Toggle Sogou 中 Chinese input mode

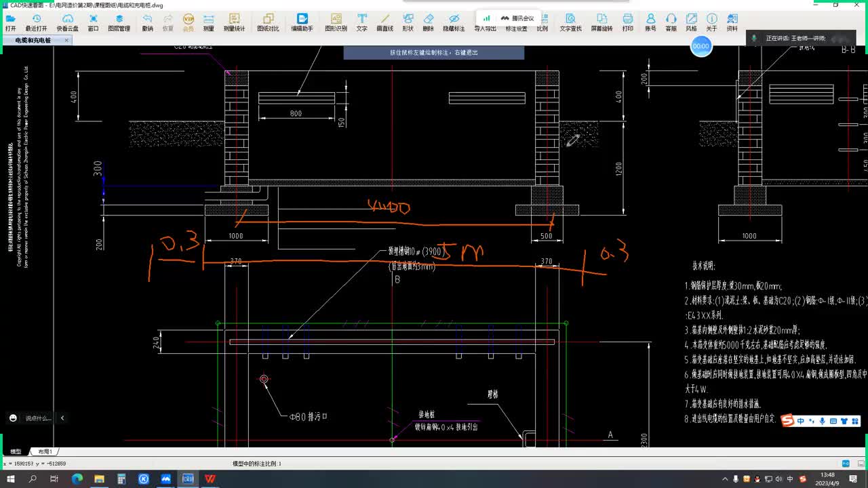(801, 422)
